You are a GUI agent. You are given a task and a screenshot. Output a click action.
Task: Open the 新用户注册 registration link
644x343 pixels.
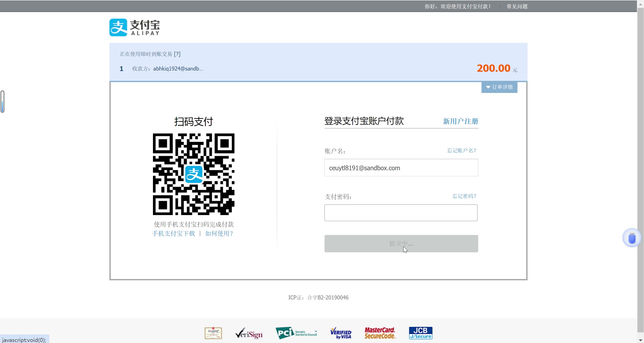tap(460, 121)
